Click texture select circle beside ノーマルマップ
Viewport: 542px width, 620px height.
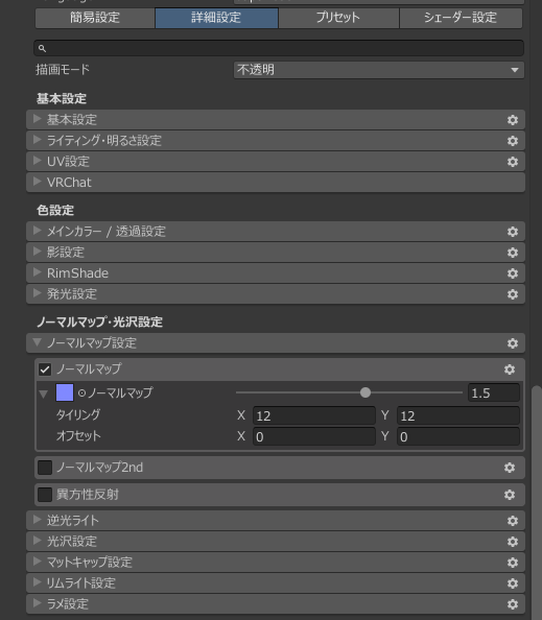(x=82, y=393)
